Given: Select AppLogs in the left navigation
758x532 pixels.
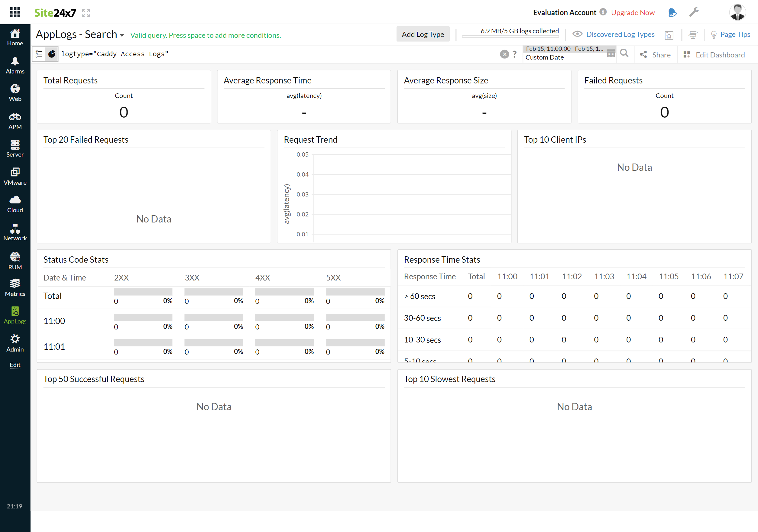Looking at the screenshot, I should (x=15, y=314).
